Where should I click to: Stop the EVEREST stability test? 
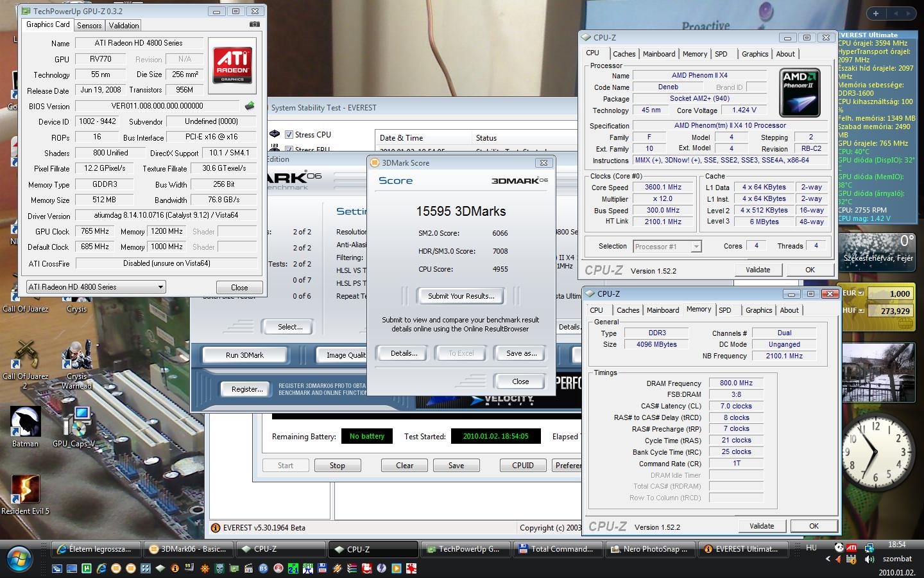338,466
